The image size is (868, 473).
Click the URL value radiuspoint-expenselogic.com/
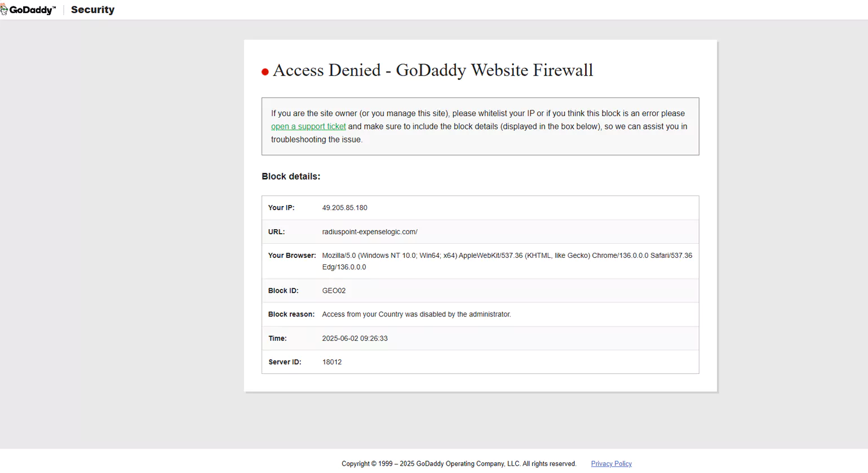point(370,232)
